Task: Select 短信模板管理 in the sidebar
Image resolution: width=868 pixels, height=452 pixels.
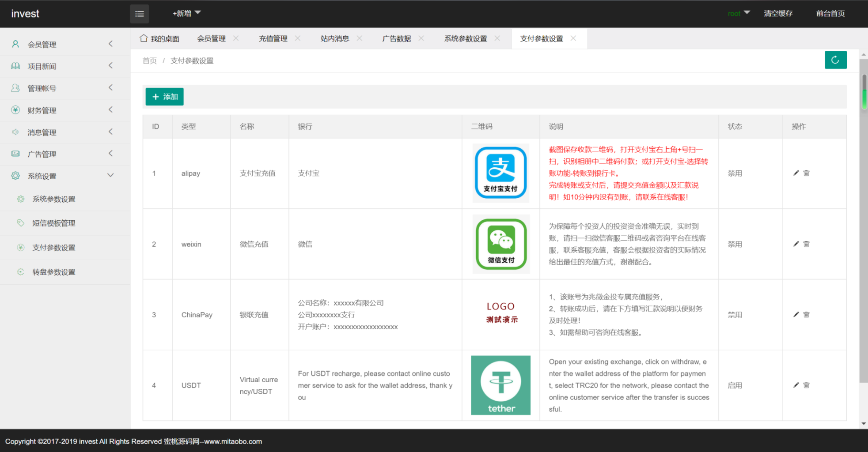Action: tap(53, 223)
